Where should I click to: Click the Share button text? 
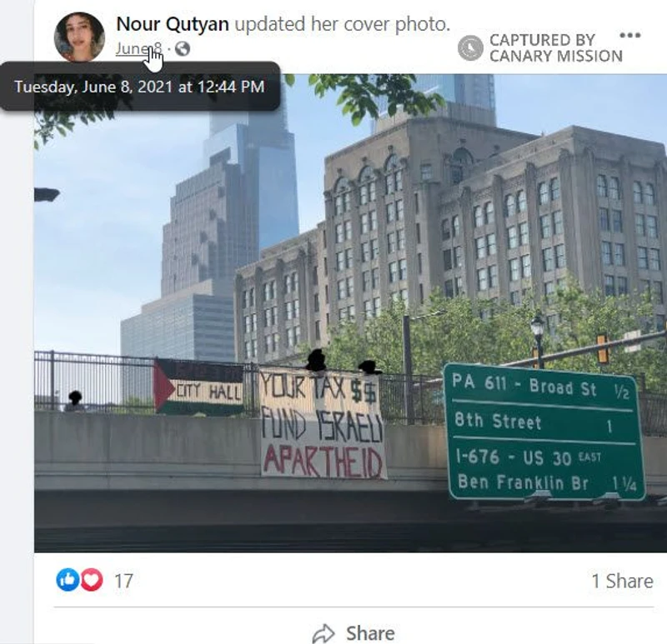pyautogui.click(x=370, y=633)
